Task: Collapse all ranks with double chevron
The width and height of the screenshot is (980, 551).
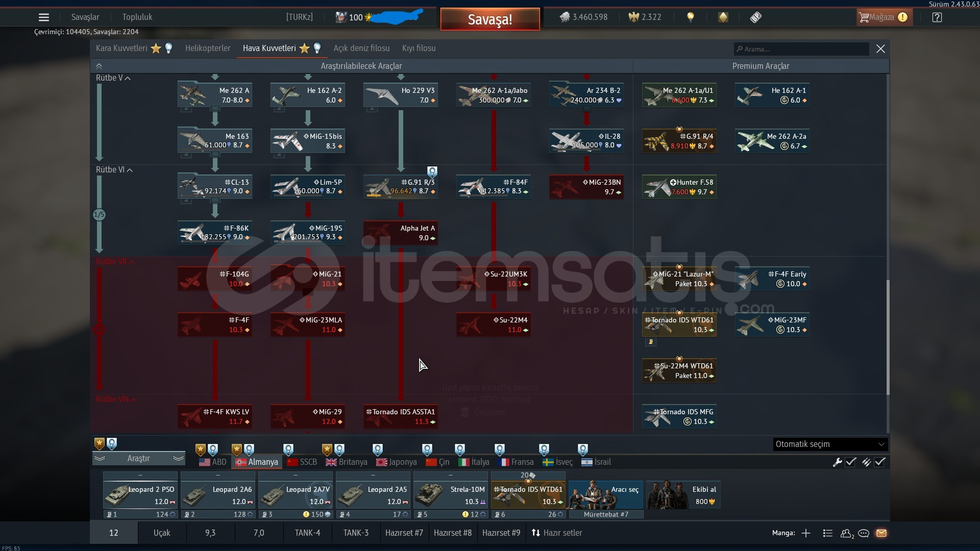Action: [99, 66]
